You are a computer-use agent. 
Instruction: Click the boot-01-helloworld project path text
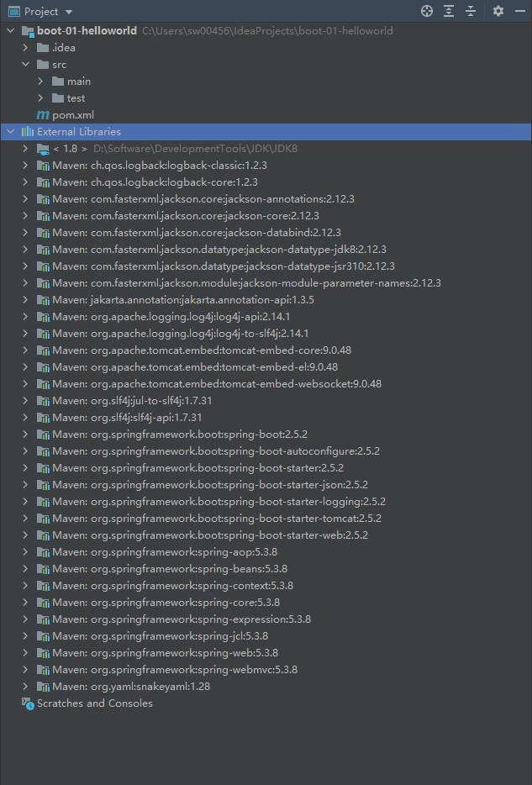point(267,31)
